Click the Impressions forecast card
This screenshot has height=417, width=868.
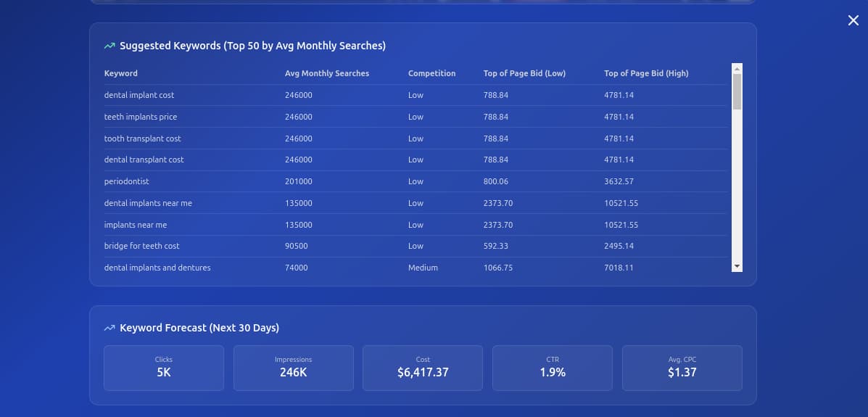293,368
